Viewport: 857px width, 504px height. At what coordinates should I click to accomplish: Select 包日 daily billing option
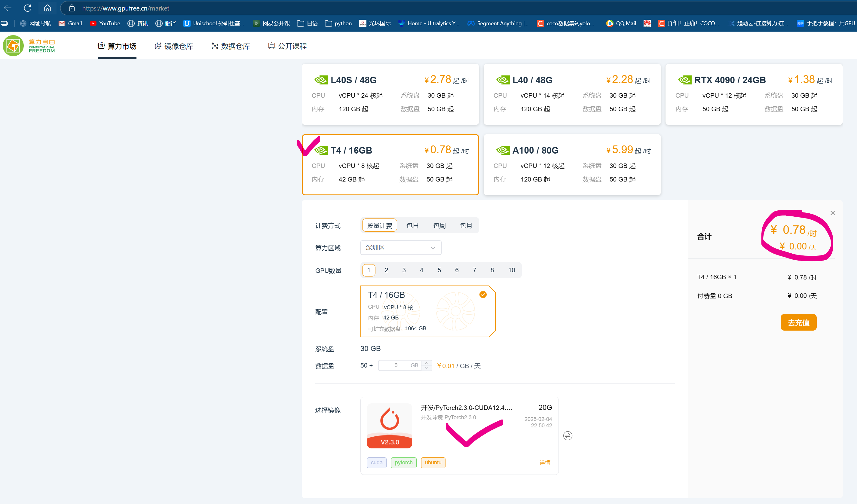(412, 225)
